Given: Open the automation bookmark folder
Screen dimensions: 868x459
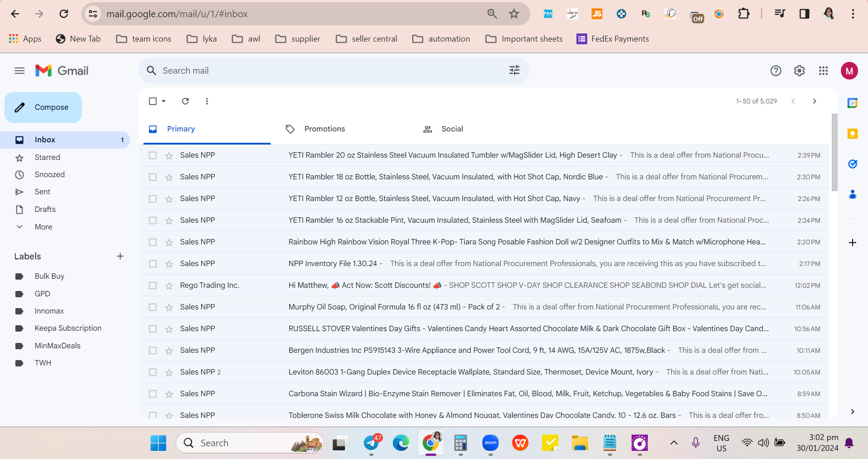Looking at the screenshot, I should (x=441, y=39).
